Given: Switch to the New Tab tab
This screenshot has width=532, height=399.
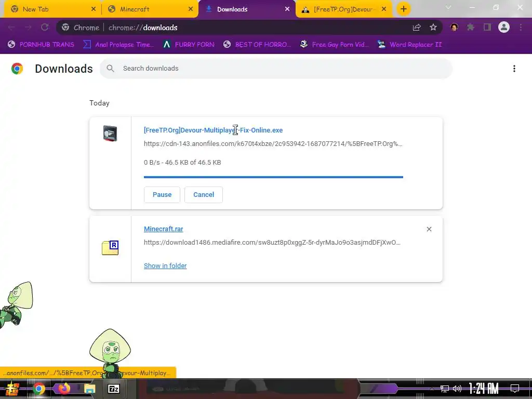Looking at the screenshot, I should [x=52, y=9].
